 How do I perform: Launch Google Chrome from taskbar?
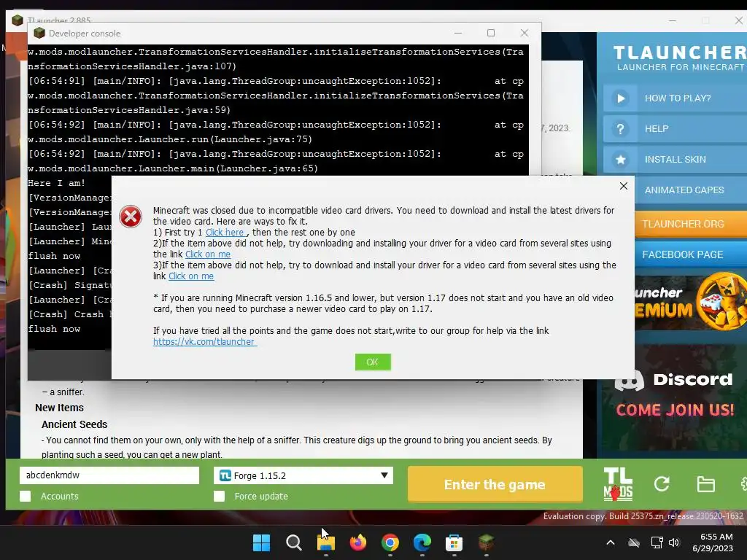[x=390, y=542]
